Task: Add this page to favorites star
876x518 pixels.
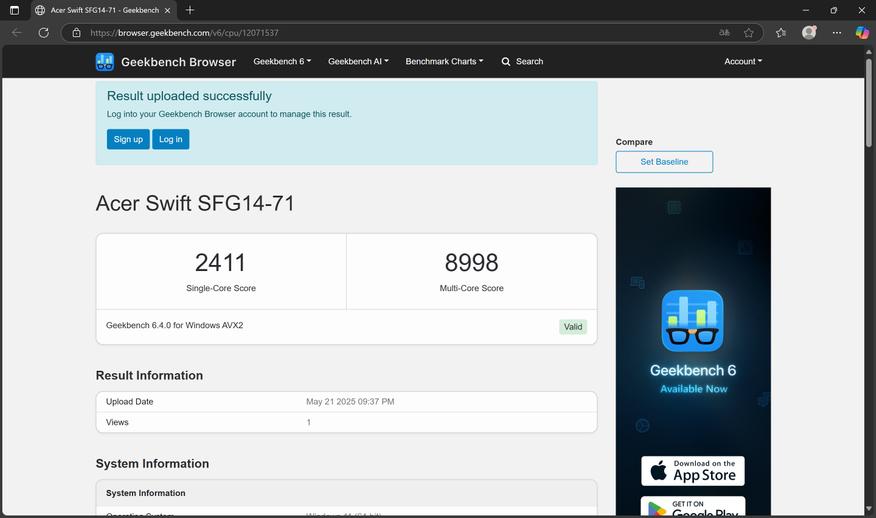Action: tap(749, 32)
